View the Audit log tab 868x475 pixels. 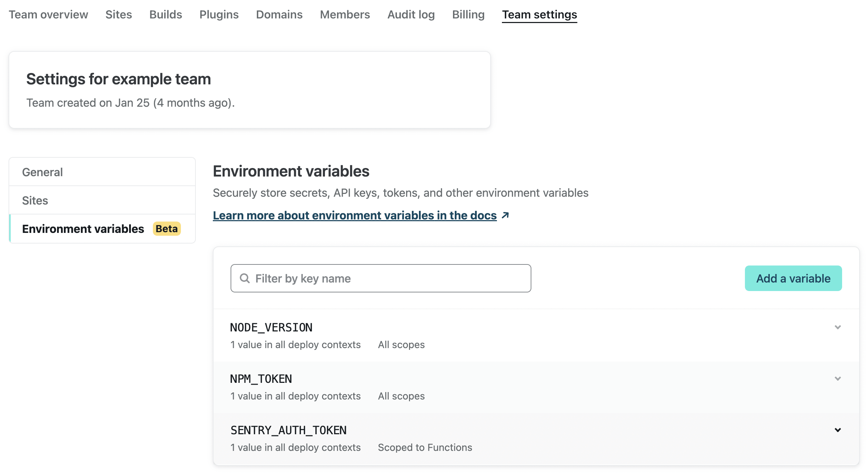click(x=411, y=15)
